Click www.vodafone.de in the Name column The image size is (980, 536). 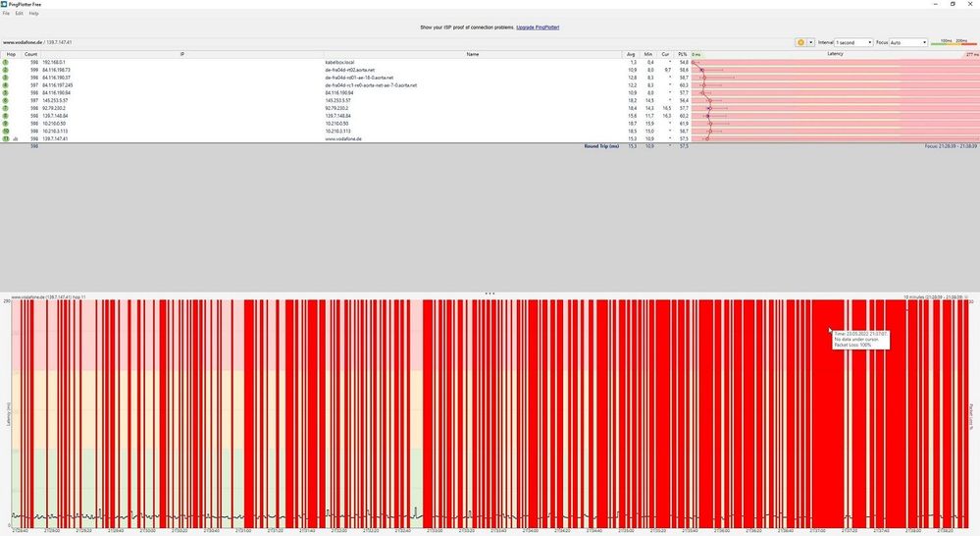coord(343,138)
